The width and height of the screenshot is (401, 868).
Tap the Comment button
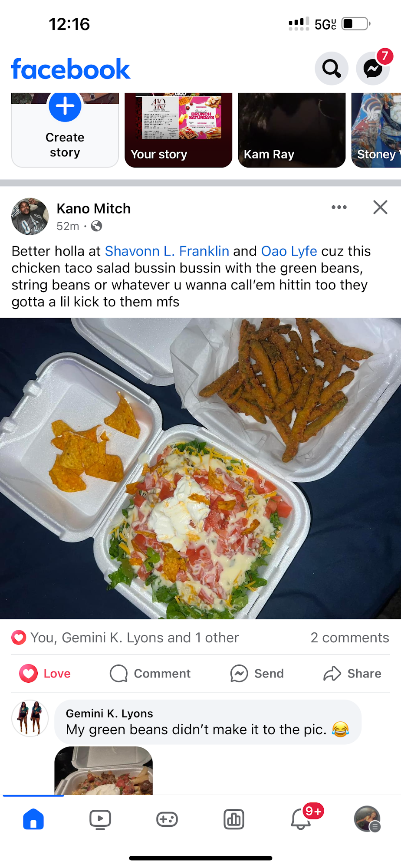click(x=150, y=674)
